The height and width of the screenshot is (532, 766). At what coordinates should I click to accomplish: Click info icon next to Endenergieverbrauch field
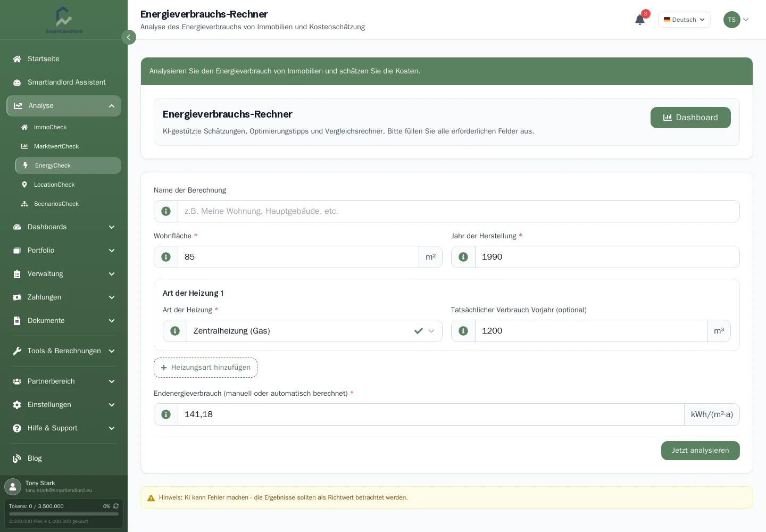point(166,414)
